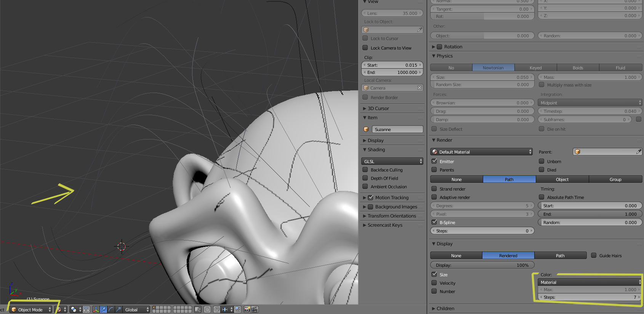
Task: Toggle the manipulate center points icon
Action: 87,309
